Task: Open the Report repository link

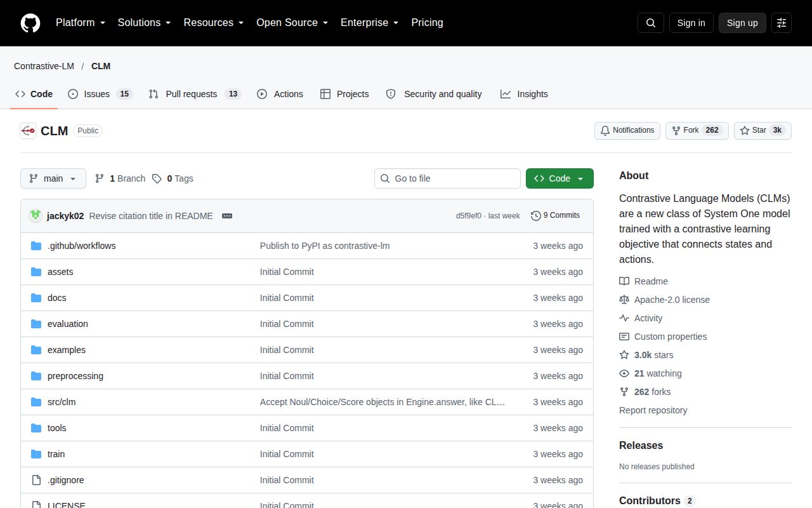Action: pos(653,410)
